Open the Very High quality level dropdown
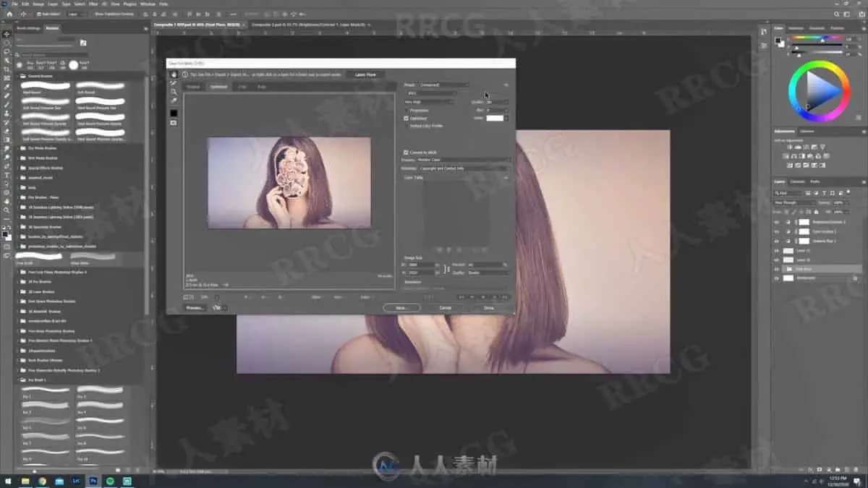868x488 pixels. pyautogui.click(x=429, y=102)
